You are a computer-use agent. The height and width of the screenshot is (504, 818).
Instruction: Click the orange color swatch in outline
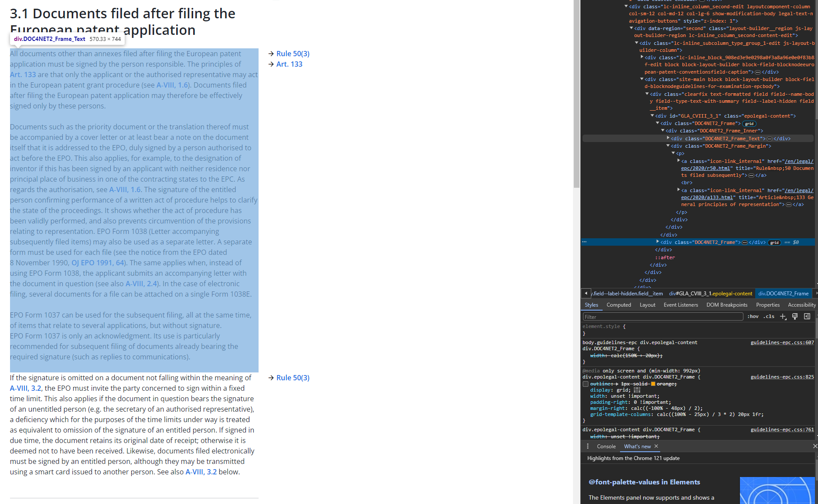pos(653,384)
